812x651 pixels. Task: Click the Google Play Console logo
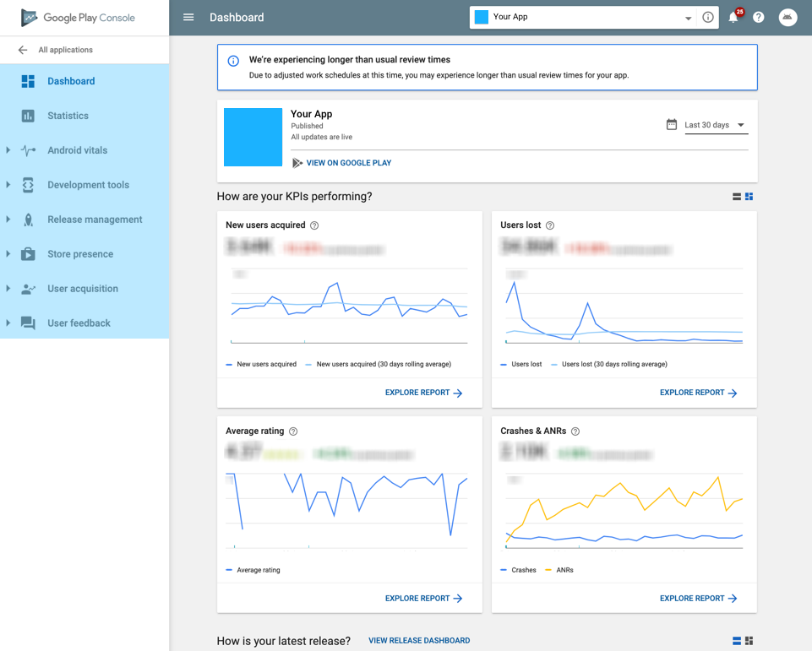78,18
